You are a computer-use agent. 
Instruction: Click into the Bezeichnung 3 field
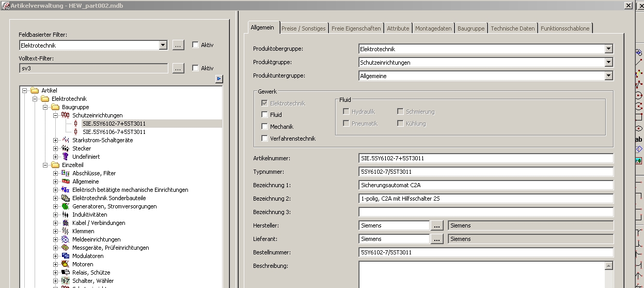[x=486, y=212]
